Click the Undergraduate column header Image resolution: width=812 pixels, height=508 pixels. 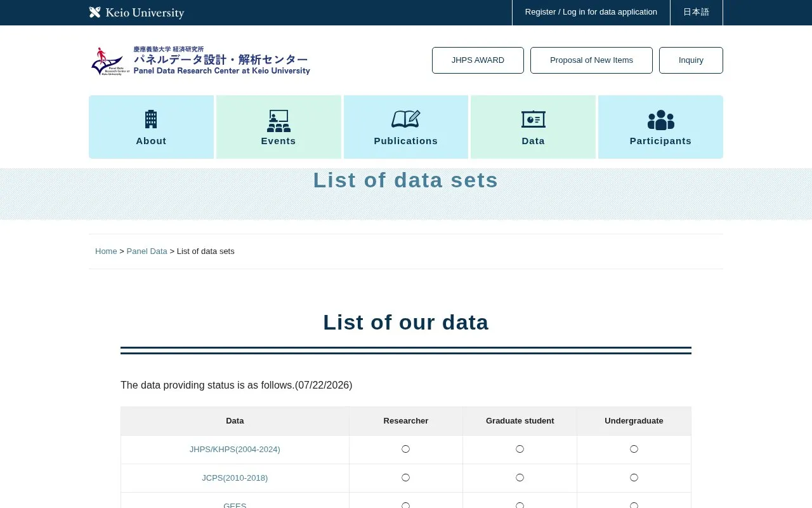(x=634, y=421)
